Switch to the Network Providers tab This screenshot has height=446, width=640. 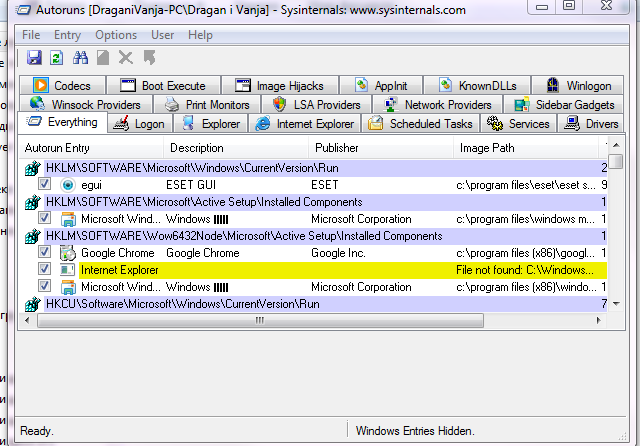click(x=438, y=104)
